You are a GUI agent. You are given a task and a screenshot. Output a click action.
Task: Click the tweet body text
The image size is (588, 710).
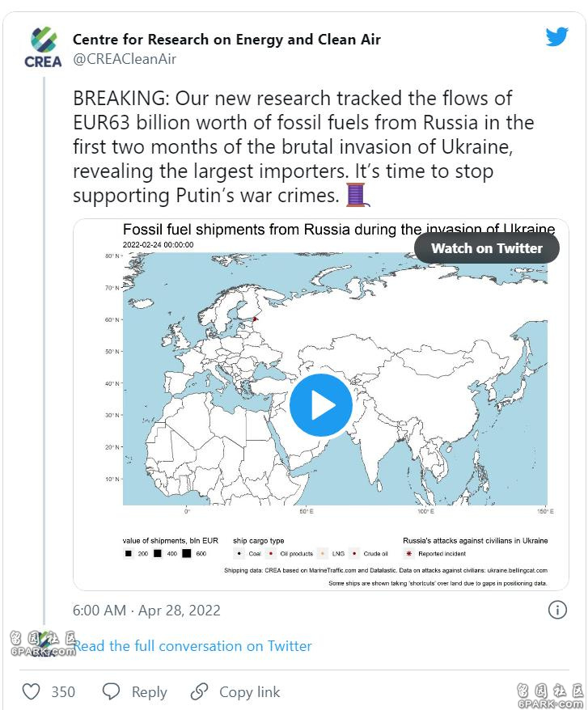[x=303, y=147]
